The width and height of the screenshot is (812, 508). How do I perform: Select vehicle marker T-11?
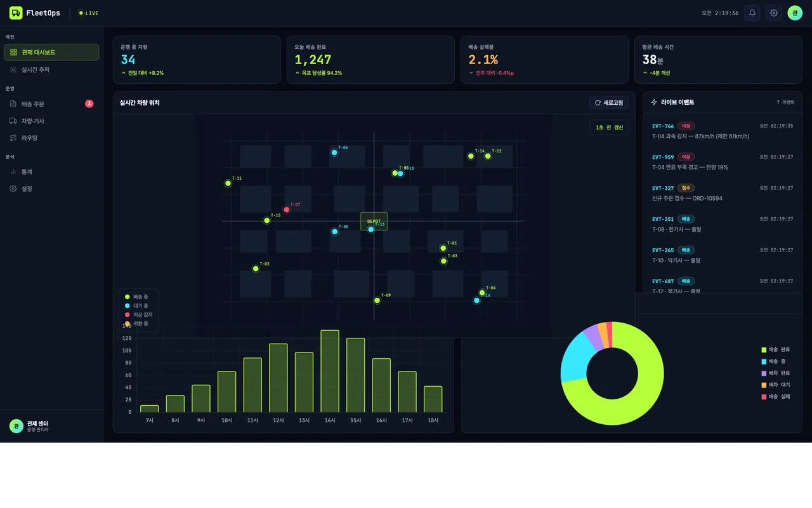[228, 184]
